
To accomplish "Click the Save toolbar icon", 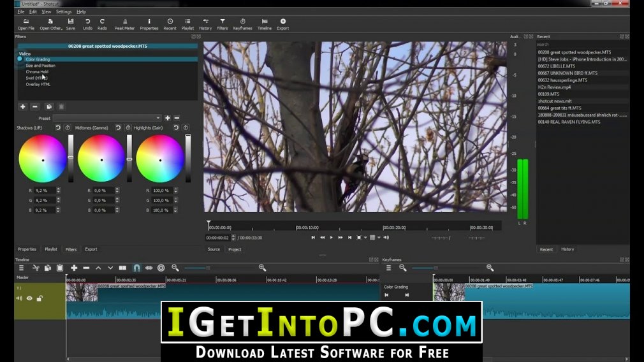I will (x=71, y=24).
